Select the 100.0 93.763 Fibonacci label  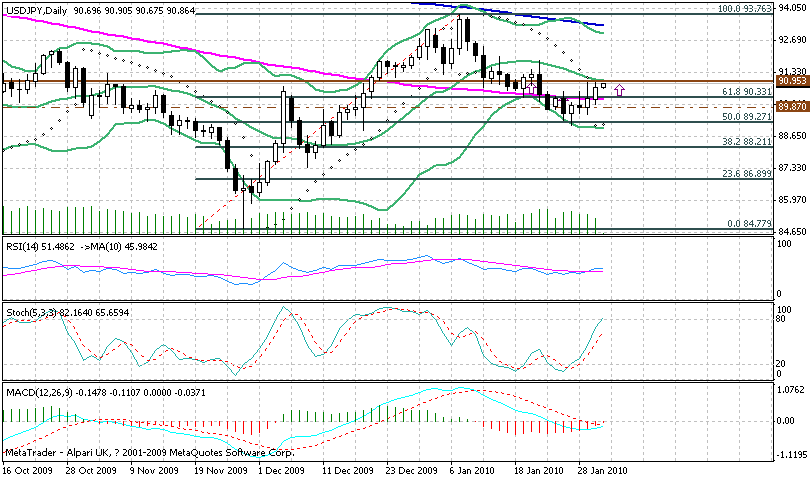745,9
